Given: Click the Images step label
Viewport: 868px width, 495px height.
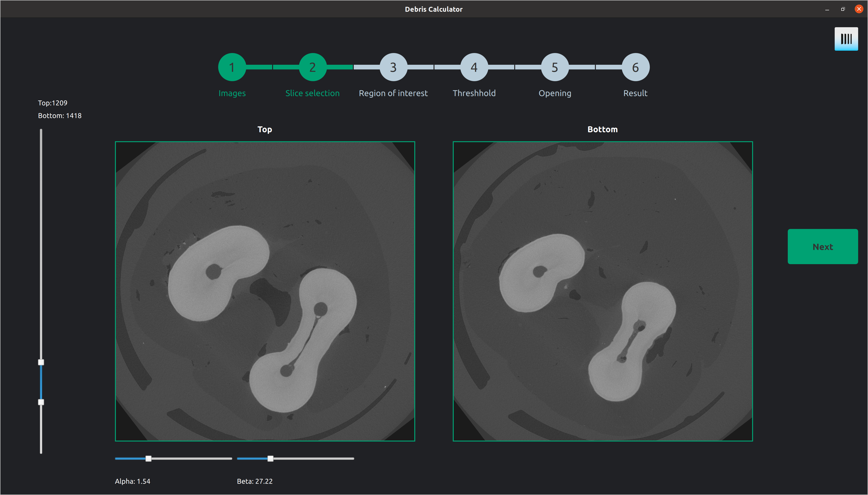Looking at the screenshot, I should (x=232, y=93).
